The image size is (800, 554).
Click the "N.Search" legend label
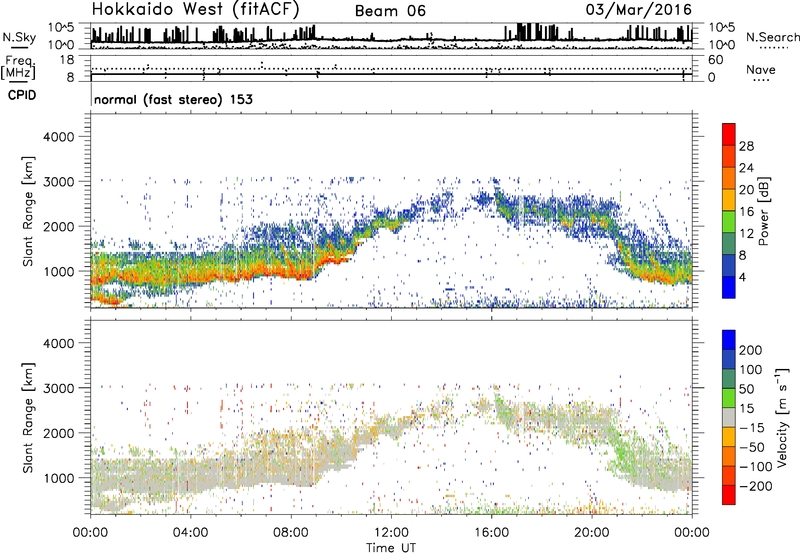click(772, 37)
